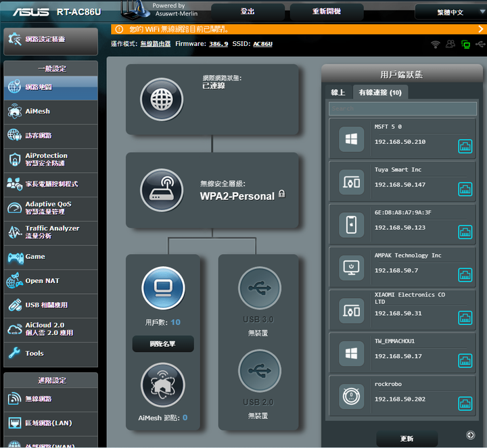487x448 pixels.
Task: Open 區域網路(LAN) advanced setting
Action: (x=51, y=423)
